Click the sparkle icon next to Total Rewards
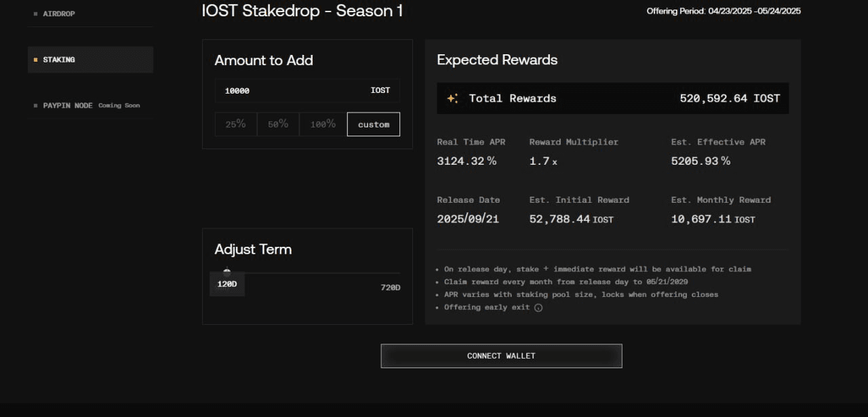Viewport: 868px width, 417px height. (x=452, y=98)
